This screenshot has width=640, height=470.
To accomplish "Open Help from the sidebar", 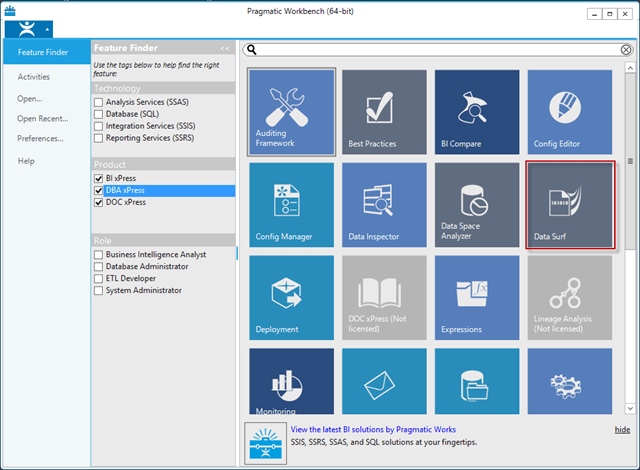I will click(x=26, y=161).
